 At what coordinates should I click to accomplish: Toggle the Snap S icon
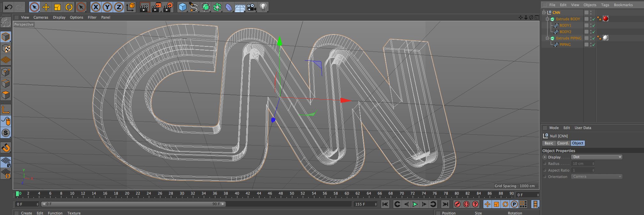coord(6,133)
